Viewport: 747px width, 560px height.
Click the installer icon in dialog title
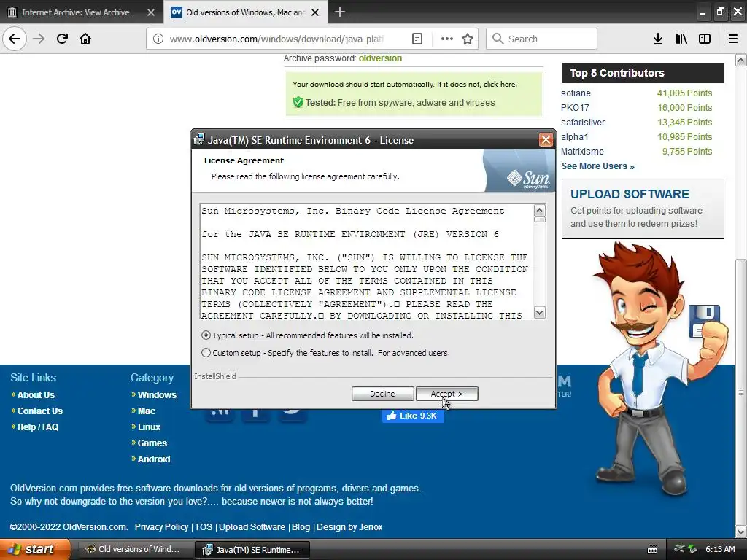198,140
